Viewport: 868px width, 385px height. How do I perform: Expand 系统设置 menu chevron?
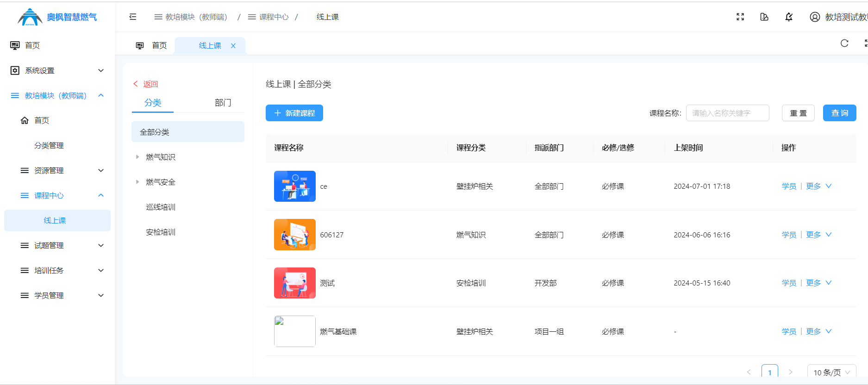pos(101,70)
